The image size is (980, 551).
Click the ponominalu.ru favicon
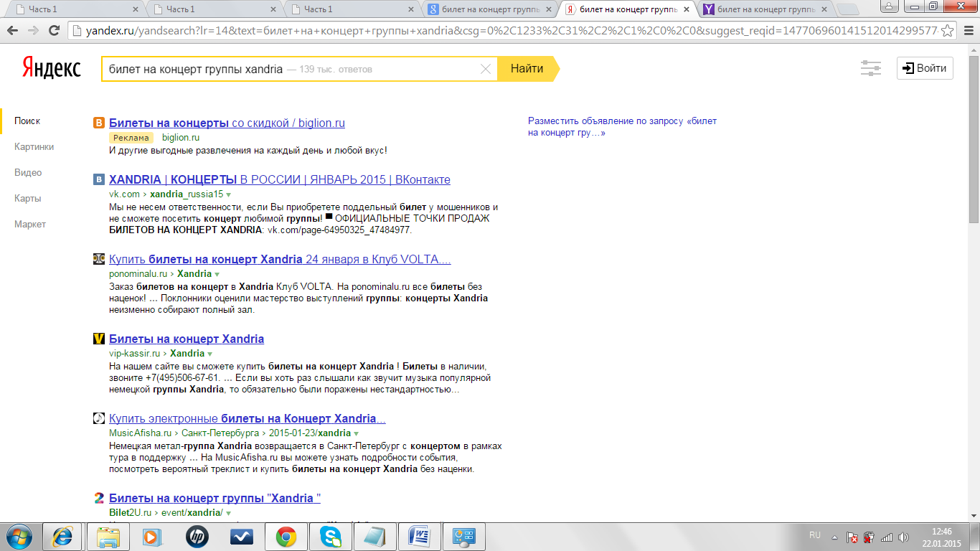coord(99,259)
